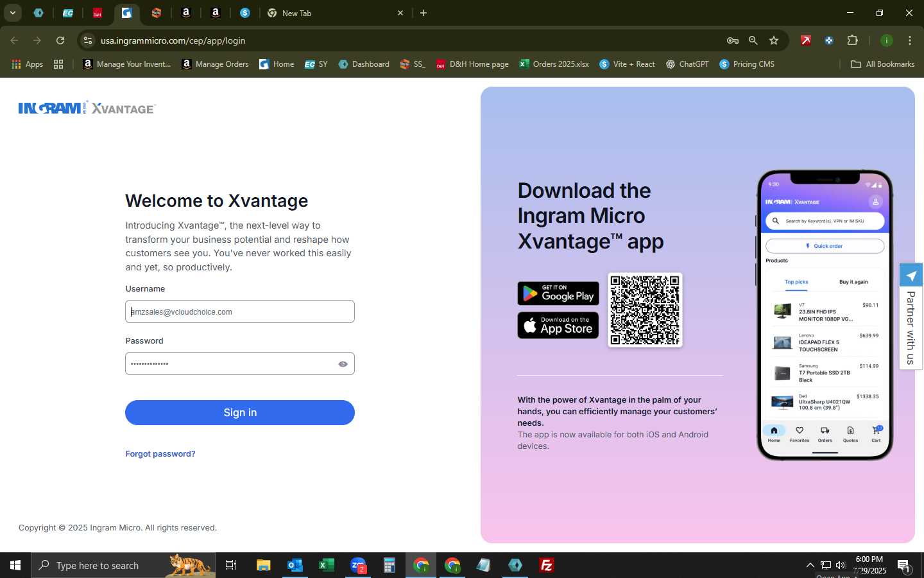Open a new tab with the plus button
Viewport: 924px width, 578px height.
(x=424, y=13)
